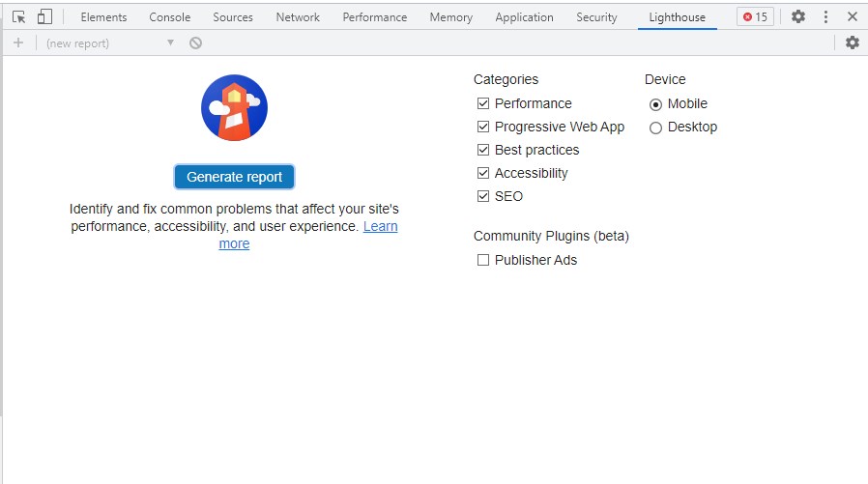Enable the Publisher Ads plugin checkbox

483,260
